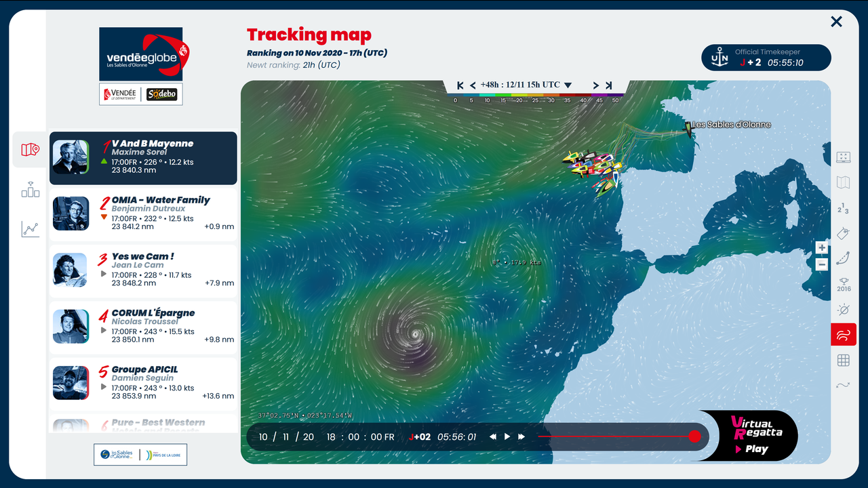
Task: Click Damien Seguin's skipper photo
Action: (x=71, y=383)
